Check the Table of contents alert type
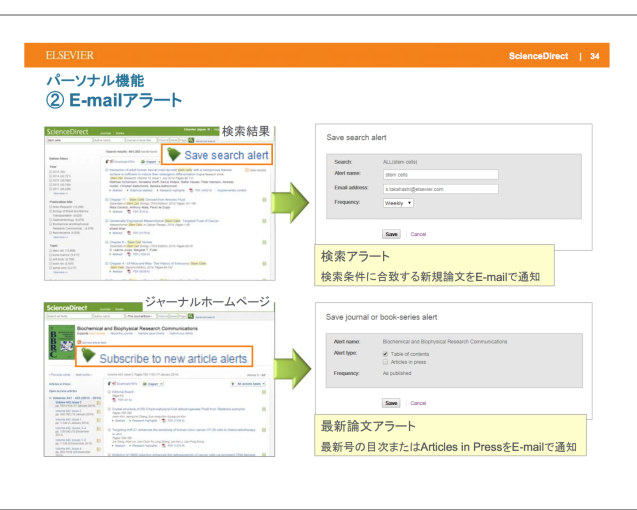This screenshot has width=637, height=510. [385, 354]
